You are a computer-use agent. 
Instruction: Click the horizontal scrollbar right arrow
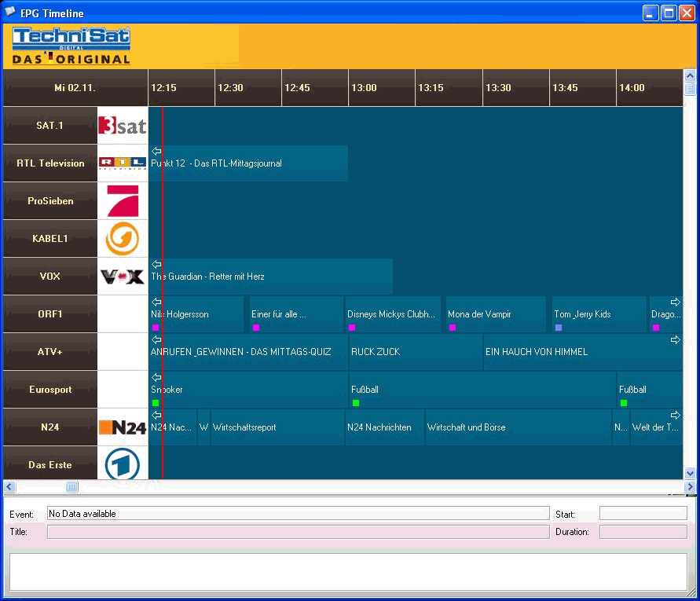[690, 486]
